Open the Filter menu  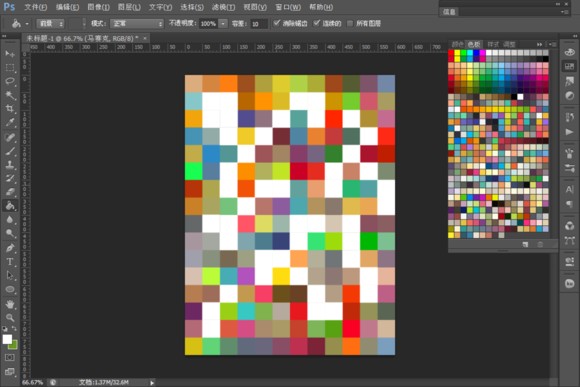223,7
